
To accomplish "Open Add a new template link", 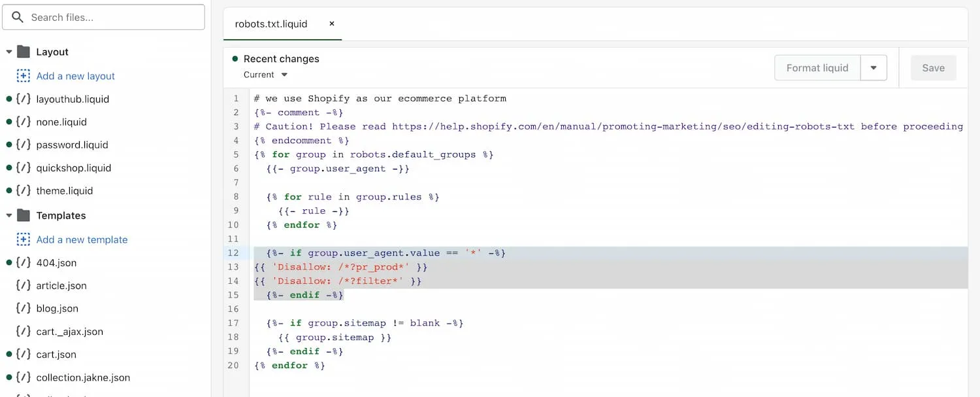I will [82, 239].
